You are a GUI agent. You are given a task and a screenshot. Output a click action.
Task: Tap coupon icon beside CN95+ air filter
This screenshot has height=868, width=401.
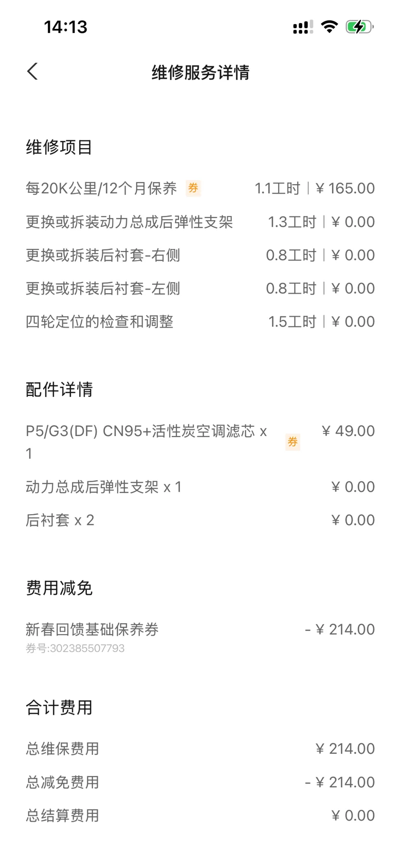[293, 442]
